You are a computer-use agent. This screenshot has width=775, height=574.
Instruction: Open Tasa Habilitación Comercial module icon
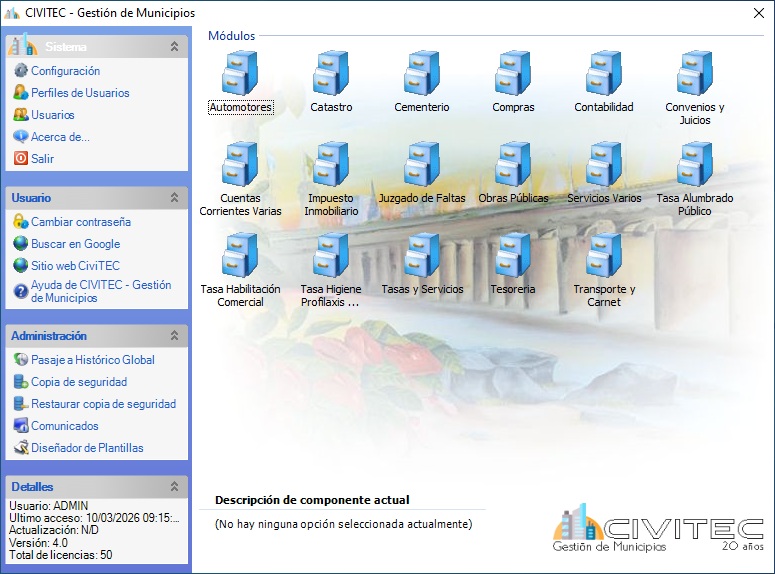pyautogui.click(x=240, y=255)
